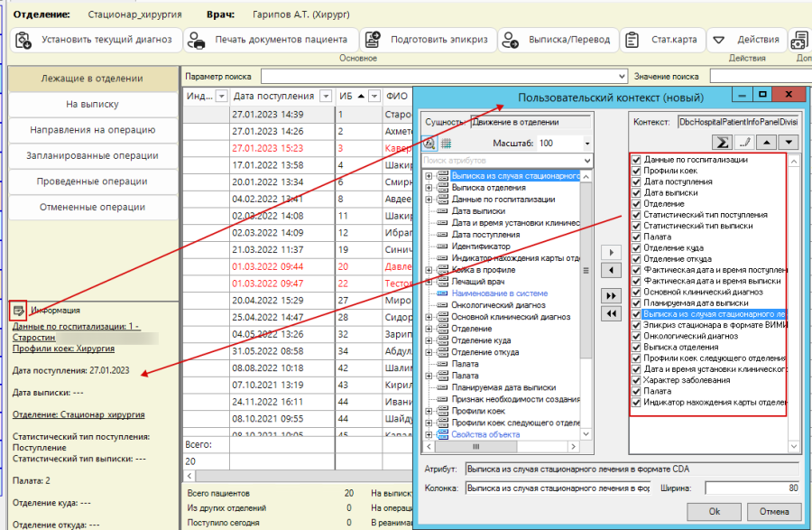Click Отмена button in context dialog
The height and width of the screenshot is (530, 812).
[774, 511]
